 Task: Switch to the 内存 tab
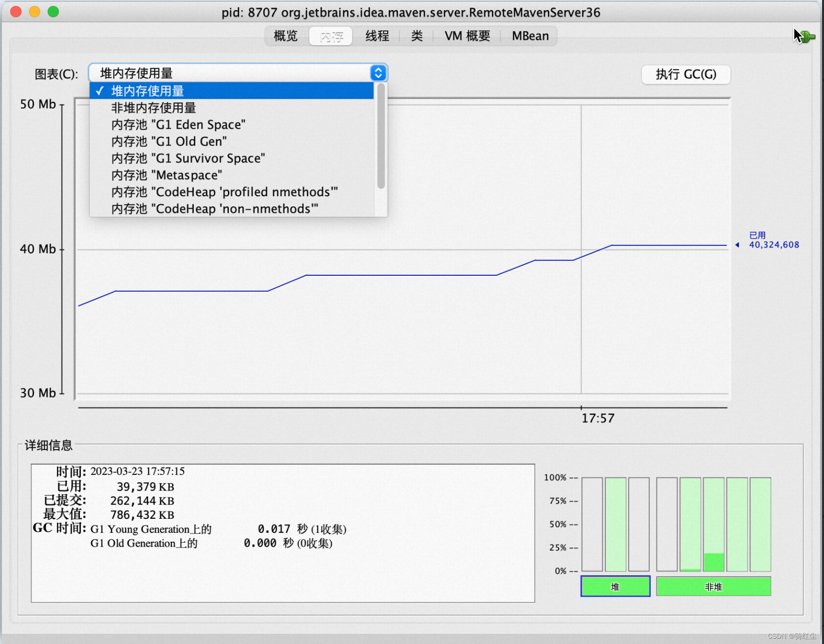[331, 36]
